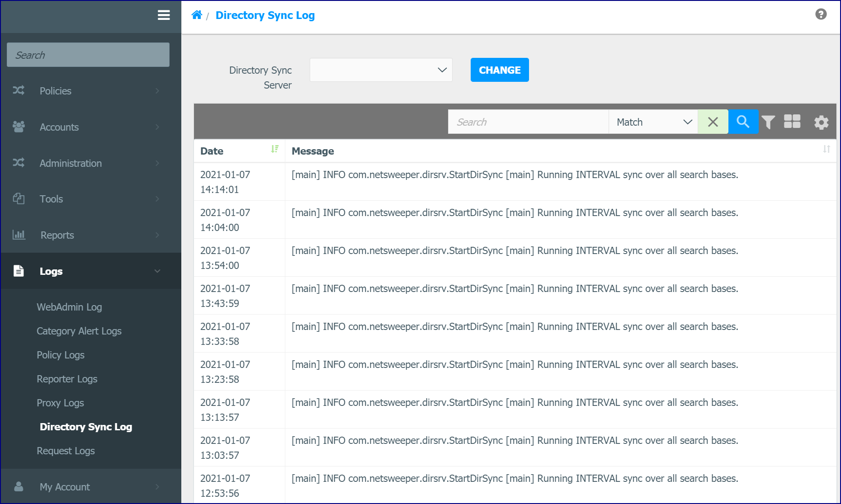Select the 13:23:58 date cell
This screenshot has height=504, width=841.
(240, 372)
